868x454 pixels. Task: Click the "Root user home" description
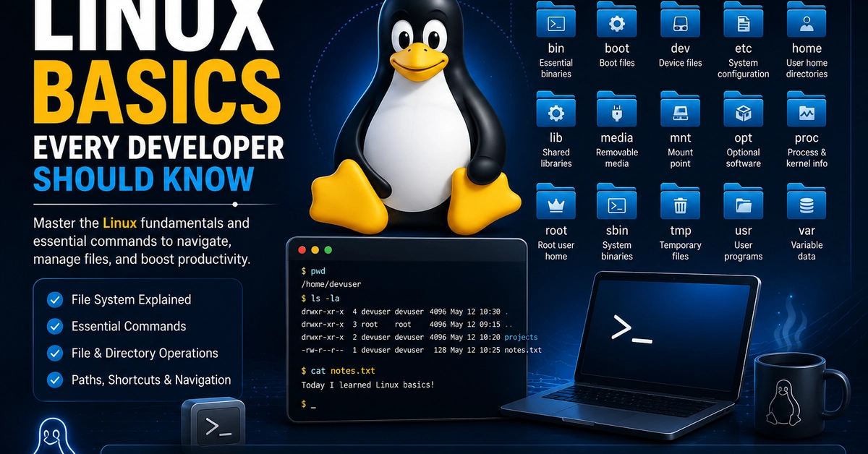[556, 251]
